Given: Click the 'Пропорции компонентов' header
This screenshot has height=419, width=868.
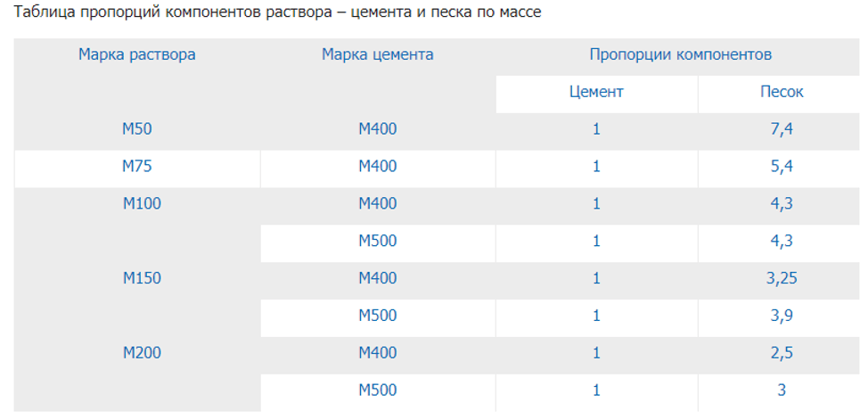Looking at the screenshot, I should pyautogui.click(x=680, y=54).
